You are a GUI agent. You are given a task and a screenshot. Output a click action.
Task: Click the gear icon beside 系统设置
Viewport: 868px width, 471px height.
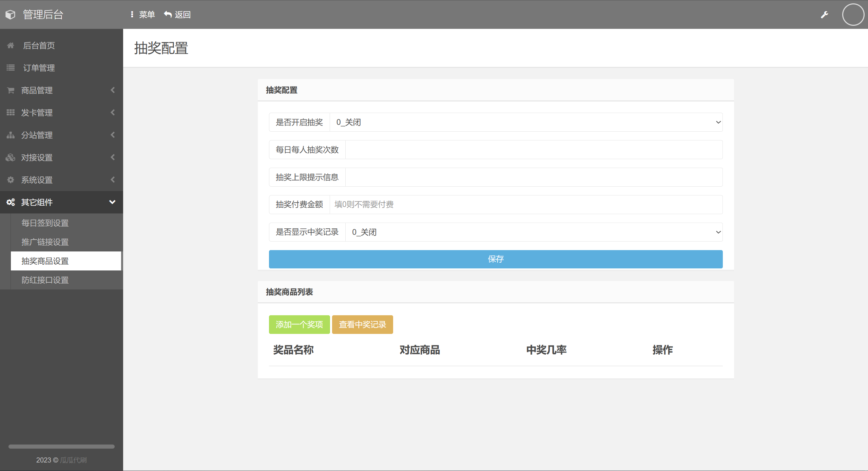point(11,180)
